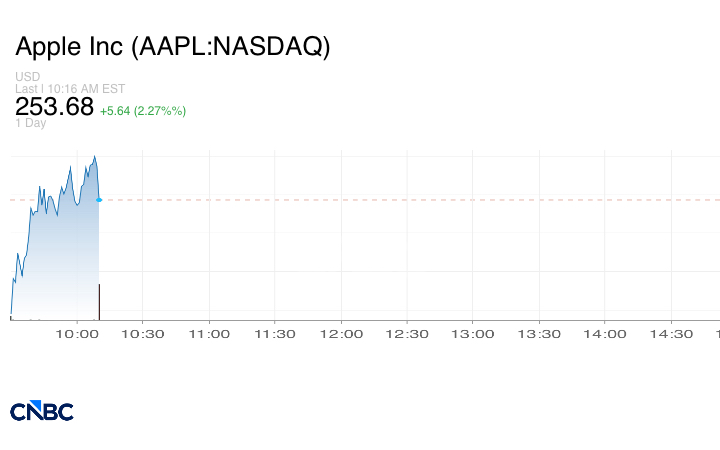Click the red dashed previous-close line
The width and height of the screenshot is (720, 450).
pos(400,200)
